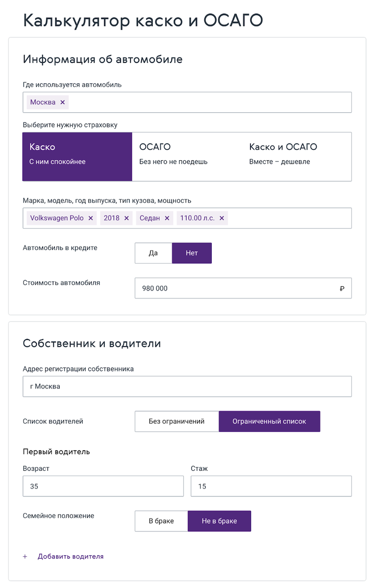Screen dimensions: 375x588
Task: Remove the 110.00 л.с. power tag
Action: [x=222, y=218]
